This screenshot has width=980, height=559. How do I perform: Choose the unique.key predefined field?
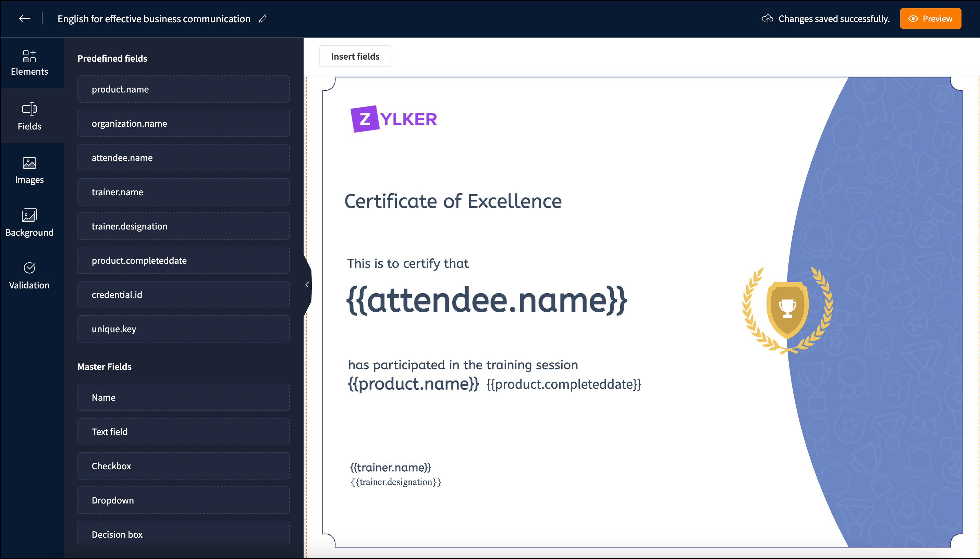pyautogui.click(x=184, y=328)
